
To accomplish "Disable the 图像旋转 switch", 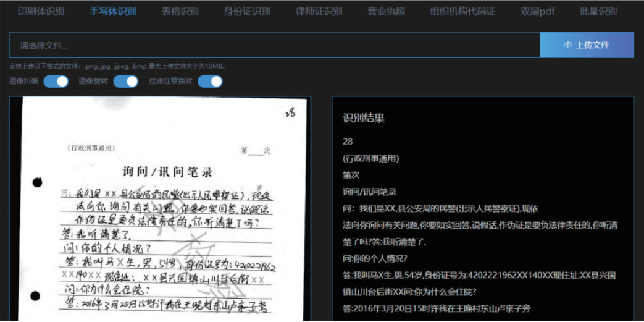I will [125, 81].
